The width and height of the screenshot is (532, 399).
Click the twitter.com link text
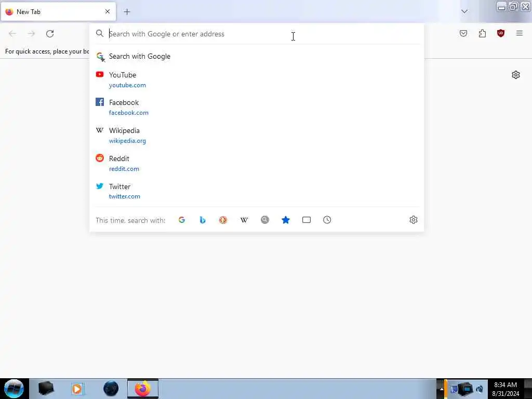pos(124,196)
